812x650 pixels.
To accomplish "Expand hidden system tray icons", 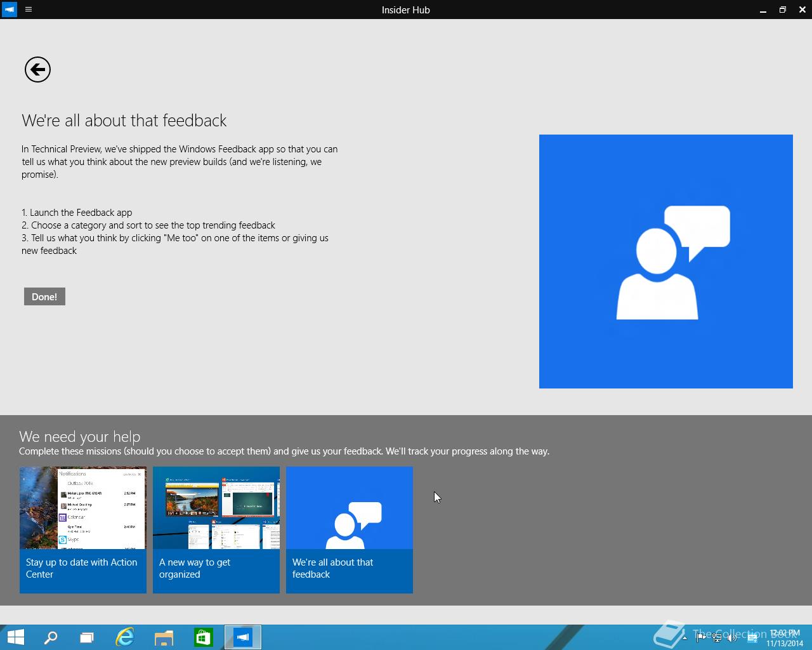I will pyautogui.click(x=684, y=638).
